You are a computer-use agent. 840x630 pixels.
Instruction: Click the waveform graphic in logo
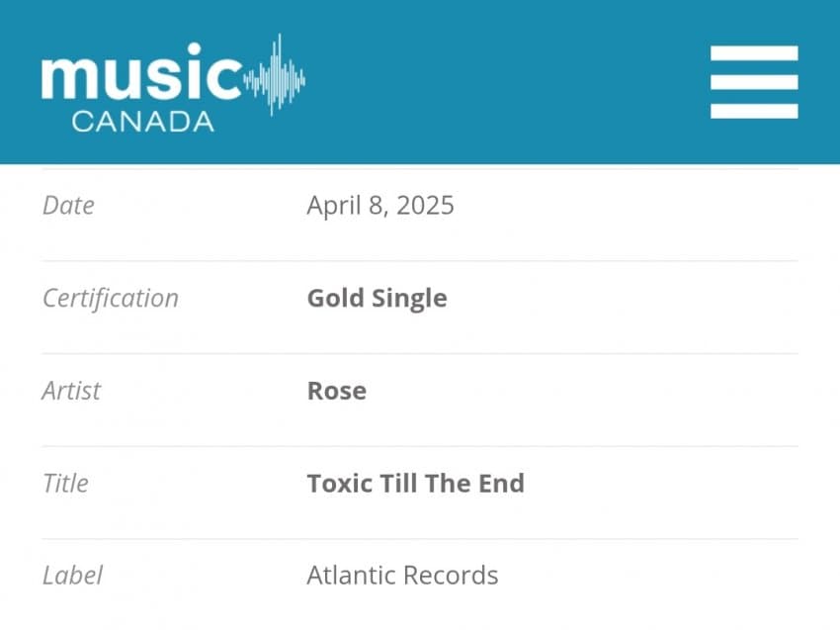(x=275, y=75)
